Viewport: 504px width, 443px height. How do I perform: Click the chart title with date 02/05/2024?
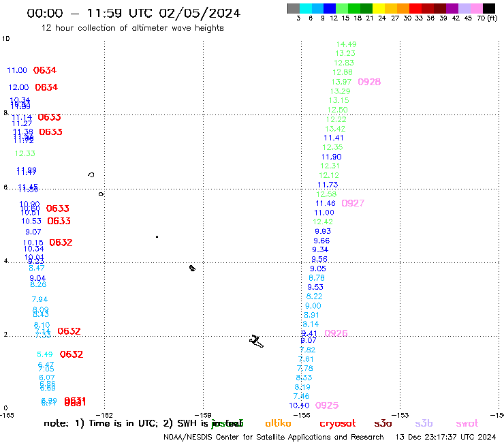tap(133, 13)
